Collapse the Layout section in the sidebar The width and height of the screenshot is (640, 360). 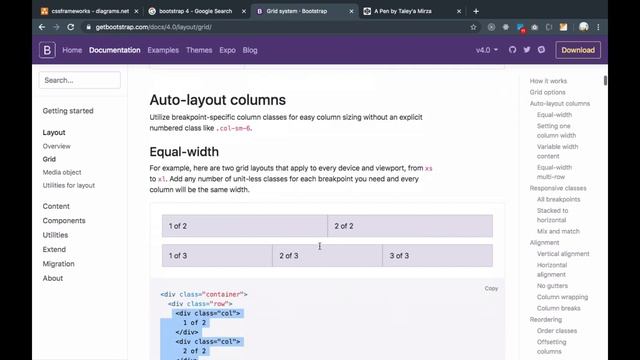54,133
